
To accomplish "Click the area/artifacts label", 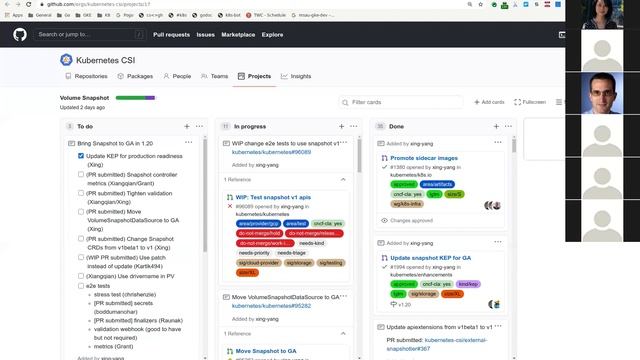I will (x=437, y=184).
